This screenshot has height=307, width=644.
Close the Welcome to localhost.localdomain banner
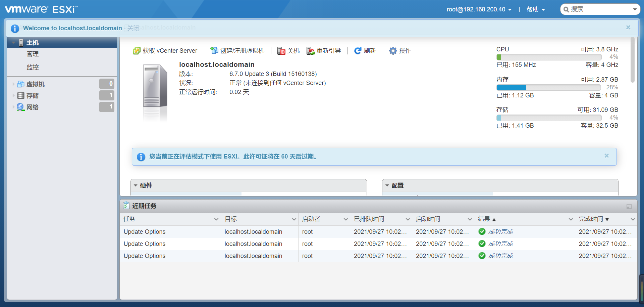(x=628, y=28)
